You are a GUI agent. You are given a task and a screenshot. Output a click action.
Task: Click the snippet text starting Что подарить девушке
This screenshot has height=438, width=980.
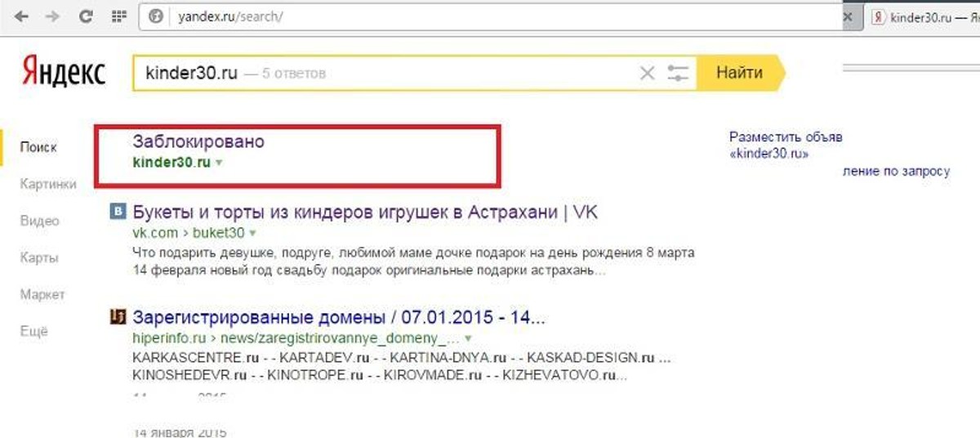click(413, 261)
